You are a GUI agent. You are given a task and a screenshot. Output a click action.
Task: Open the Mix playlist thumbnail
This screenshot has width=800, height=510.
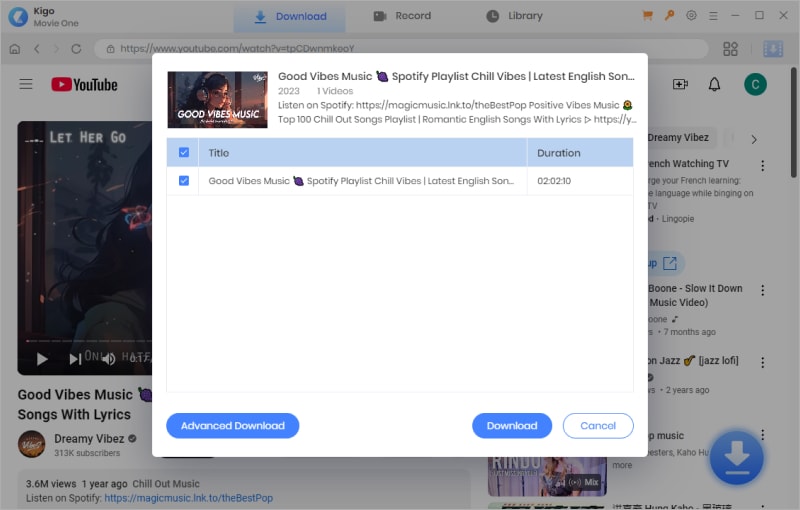pyautogui.click(x=547, y=477)
